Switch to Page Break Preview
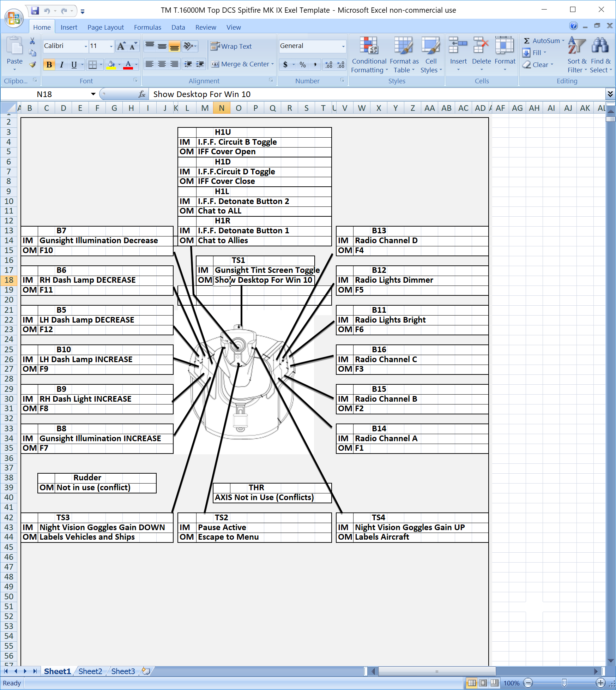This screenshot has height=690, width=616. (x=495, y=683)
